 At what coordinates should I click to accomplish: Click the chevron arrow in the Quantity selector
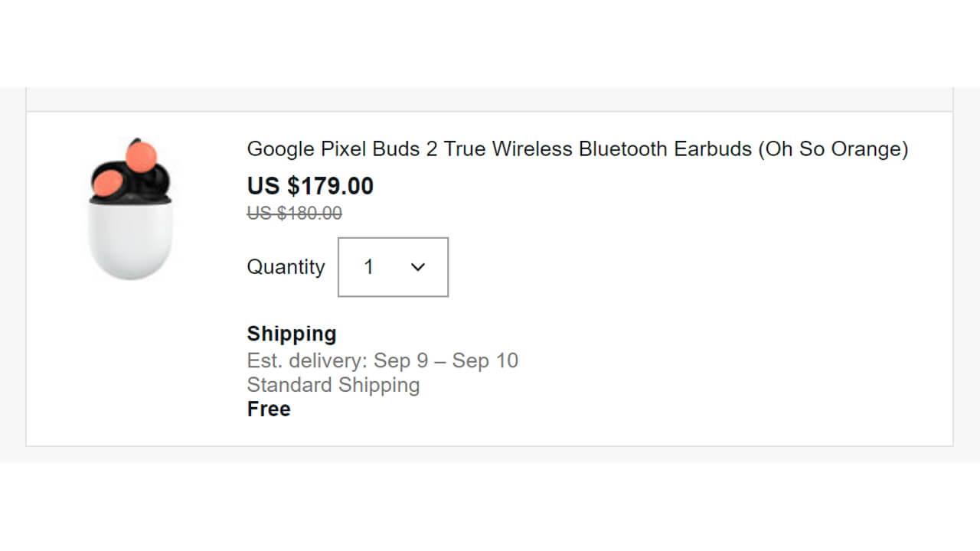(x=417, y=267)
